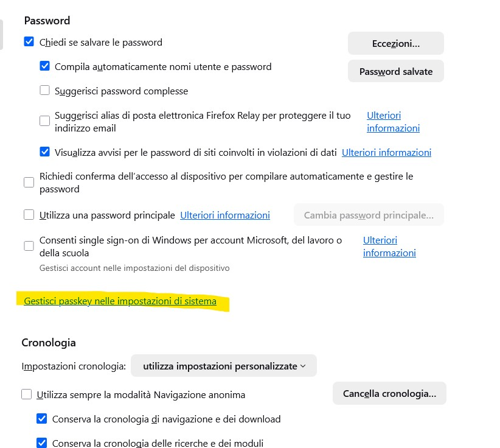Enable "Utilizza sempre la modalità Navigazione anonima"

27,394
